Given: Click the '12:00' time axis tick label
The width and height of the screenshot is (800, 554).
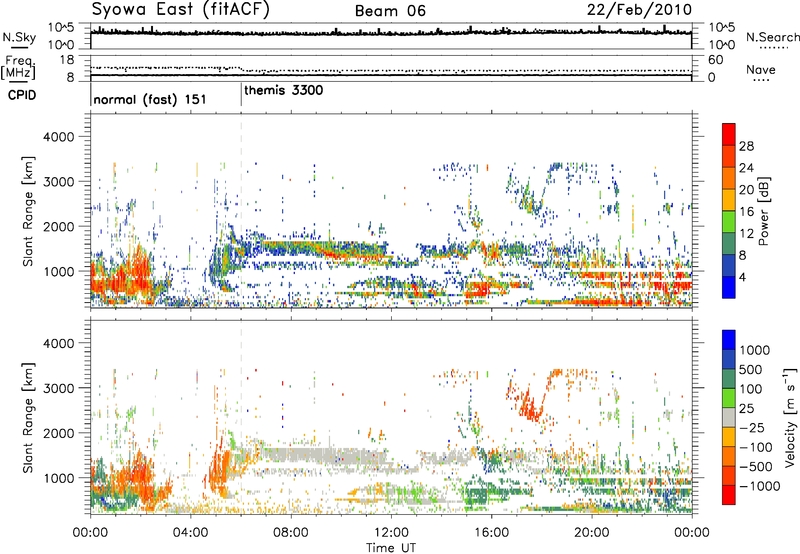Looking at the screenshot, I should [x=391, y=533].
